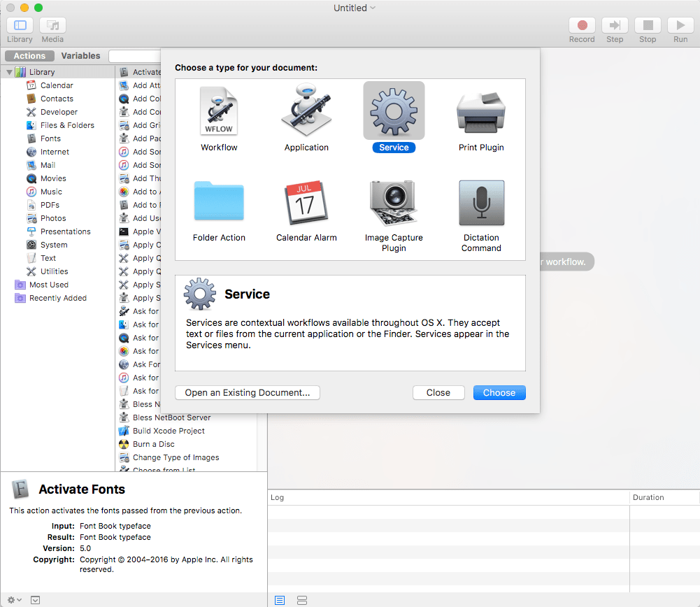Screen dimensions: 700x607
Task: Select the System category
Action: point(54,245)
